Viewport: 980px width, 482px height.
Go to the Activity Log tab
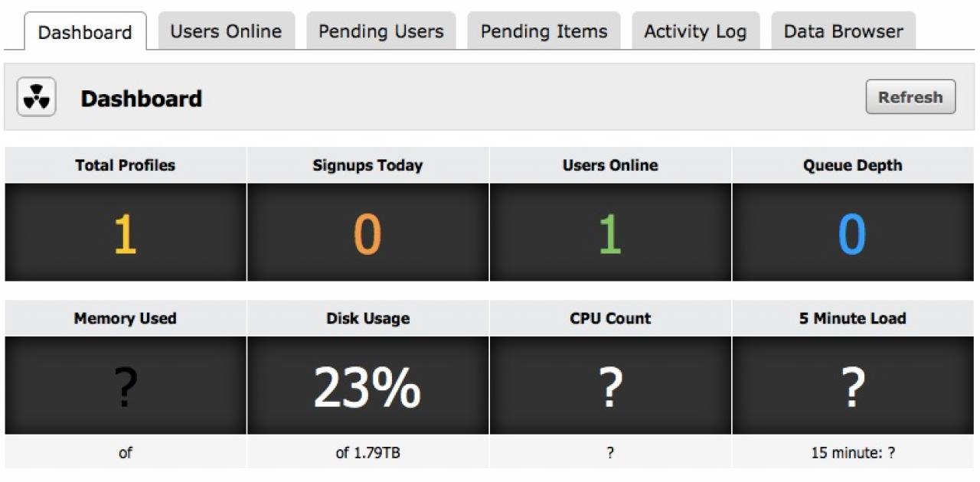pos(695,31)
